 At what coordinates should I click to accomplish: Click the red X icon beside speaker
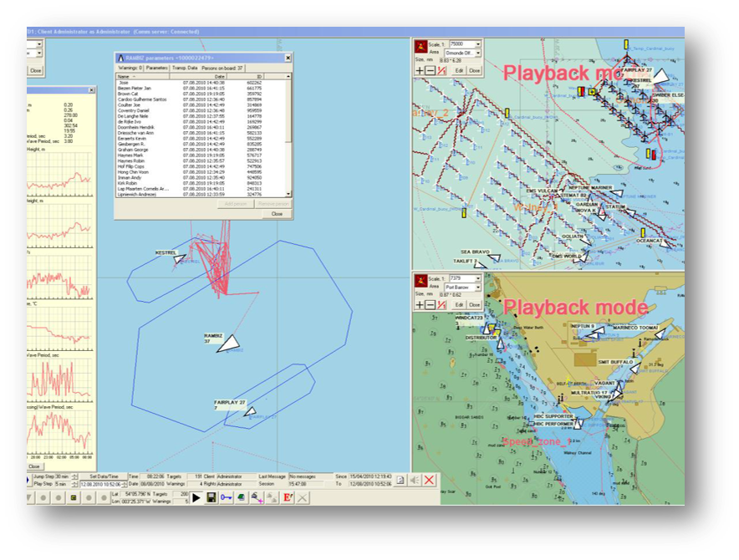428,480
